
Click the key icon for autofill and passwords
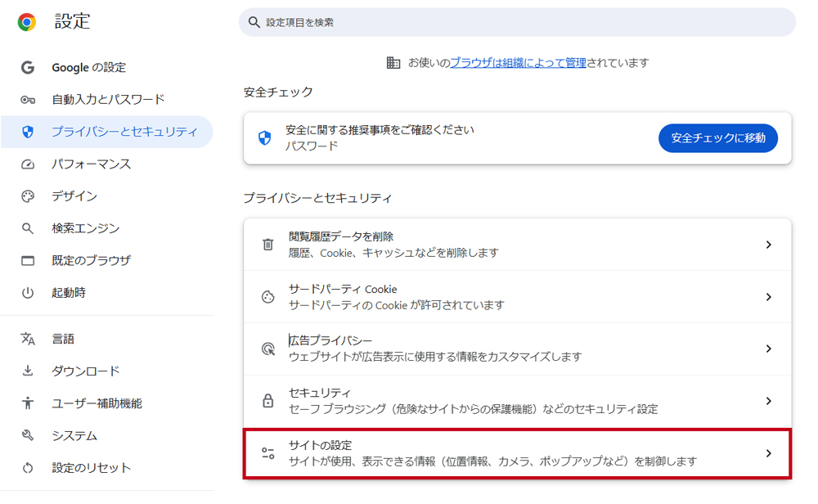click(28, 100)
